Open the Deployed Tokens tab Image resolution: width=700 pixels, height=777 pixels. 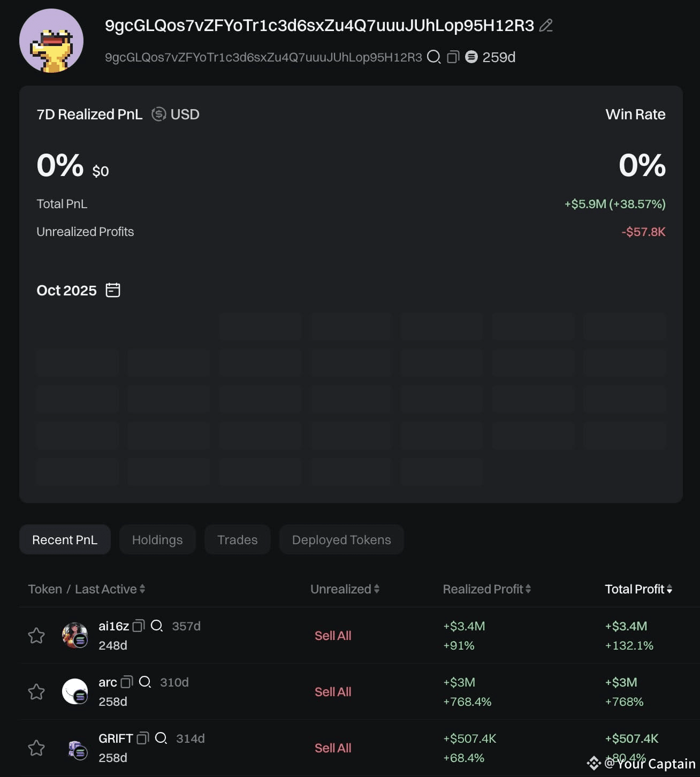click(x=341, y=539)
